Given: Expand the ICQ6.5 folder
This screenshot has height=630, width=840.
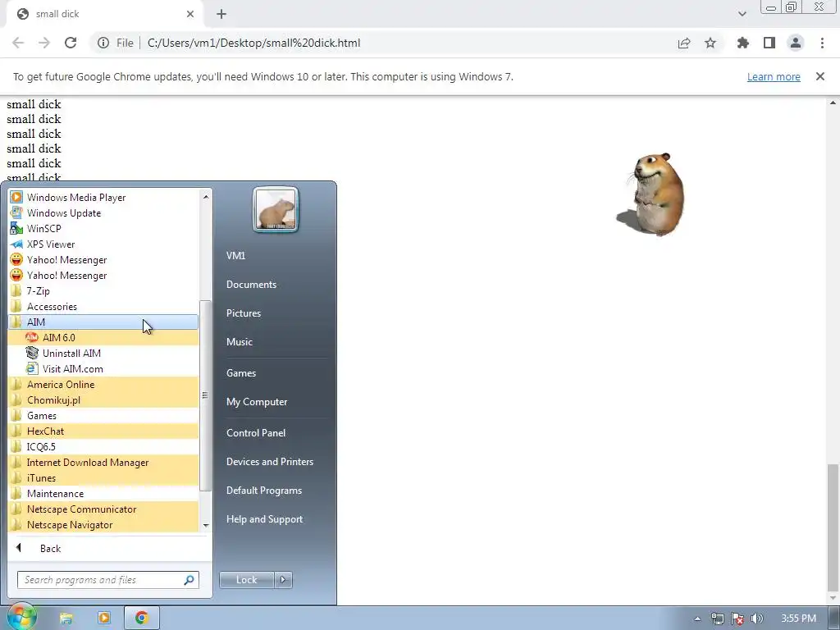Looking at the screenshot, I should coord(103,447).
